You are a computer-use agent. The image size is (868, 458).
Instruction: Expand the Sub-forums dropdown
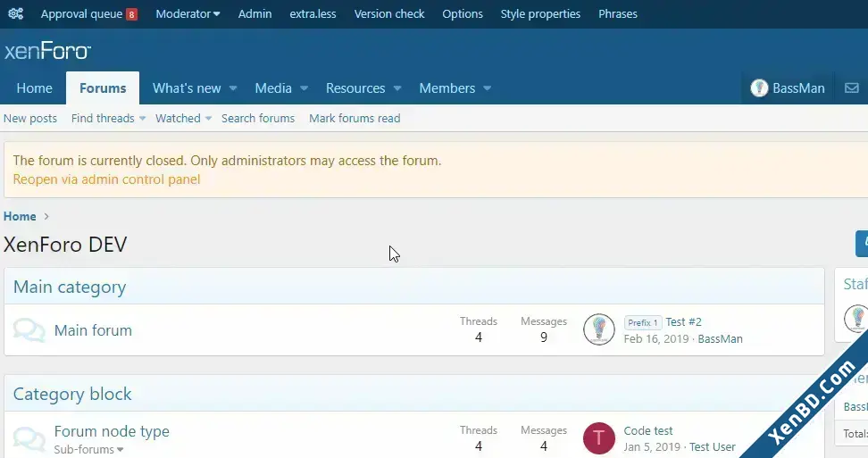coord(88,449)
